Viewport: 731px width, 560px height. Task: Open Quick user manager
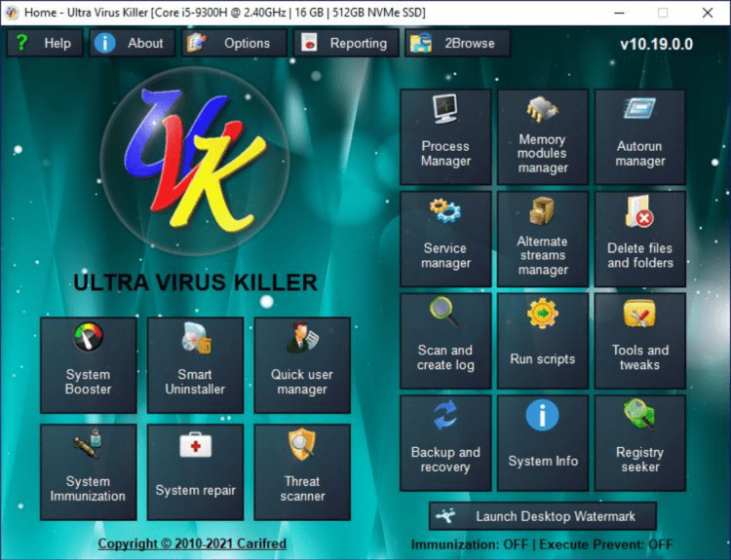pos(302,365)
